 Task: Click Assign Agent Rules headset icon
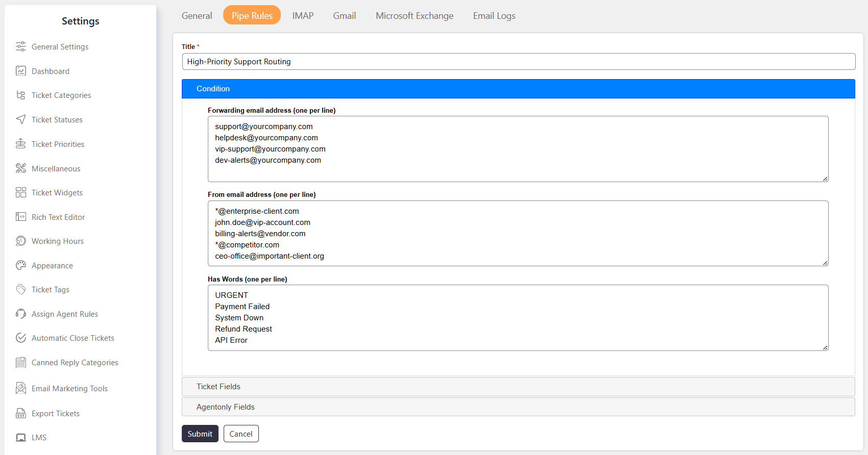point(20,314)
